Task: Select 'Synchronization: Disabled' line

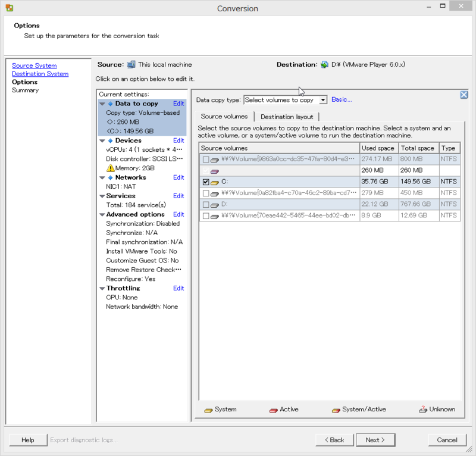Action: 143,224
